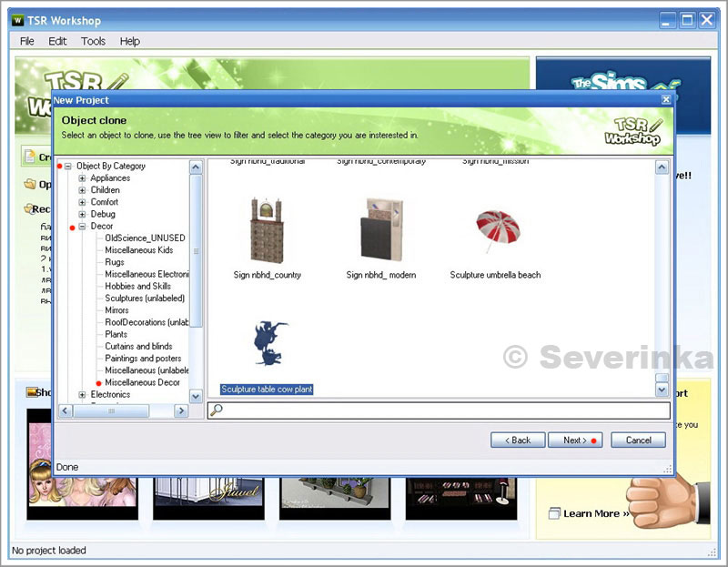Close the New Project dialog
The image size is (728, 567).
(x=666, y=100)
